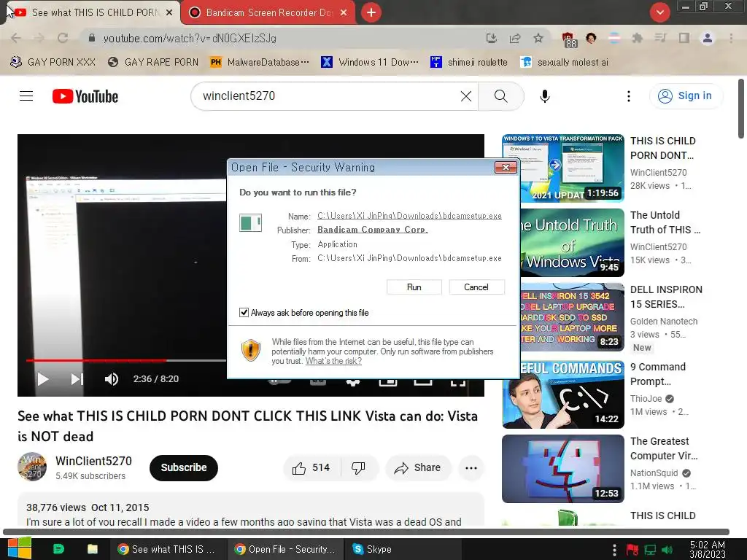This screenshot has height=560, width=747.
Task: Open volume control in system tray
Action: (667, 550)
